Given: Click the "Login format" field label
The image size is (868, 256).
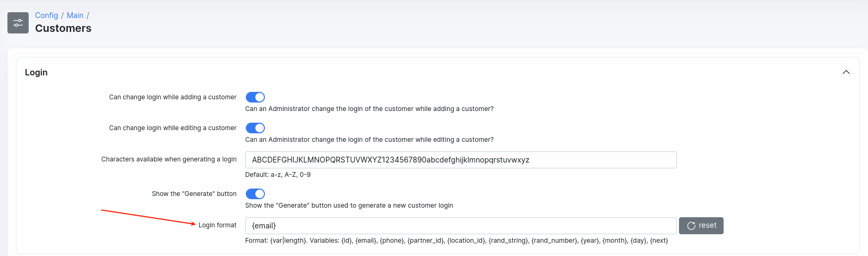Looking at the screenshot, I should click(217, 225).
